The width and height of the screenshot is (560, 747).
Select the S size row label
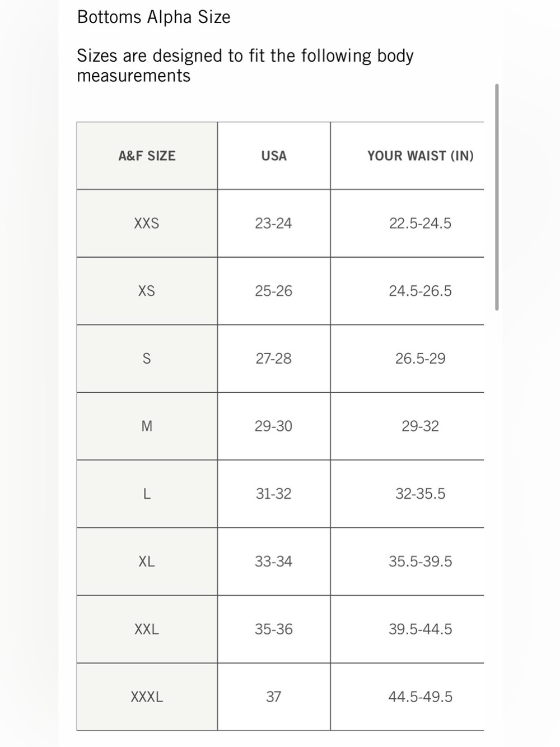pos(147,359)
